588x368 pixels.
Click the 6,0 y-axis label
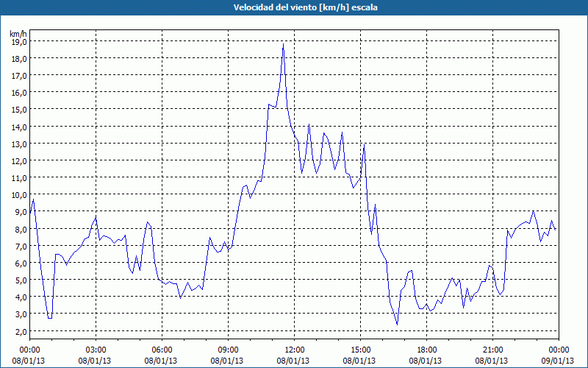[x=21, y=263]
